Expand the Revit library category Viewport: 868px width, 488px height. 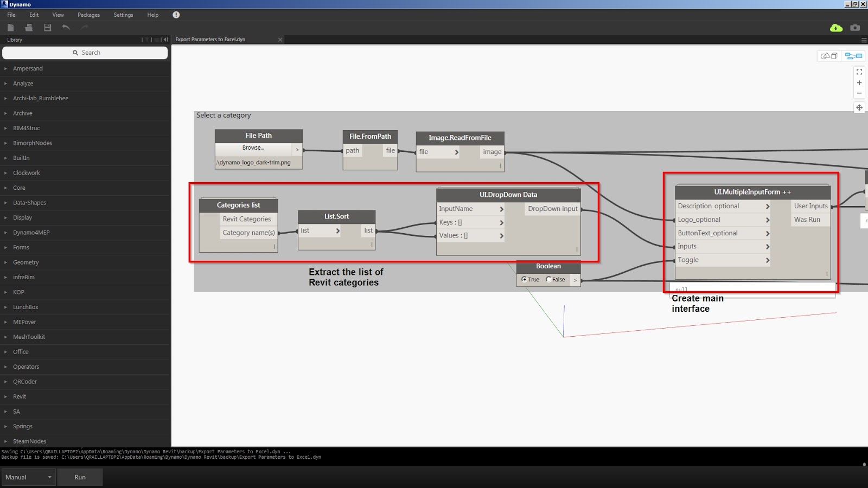click(x=20, y=396)
